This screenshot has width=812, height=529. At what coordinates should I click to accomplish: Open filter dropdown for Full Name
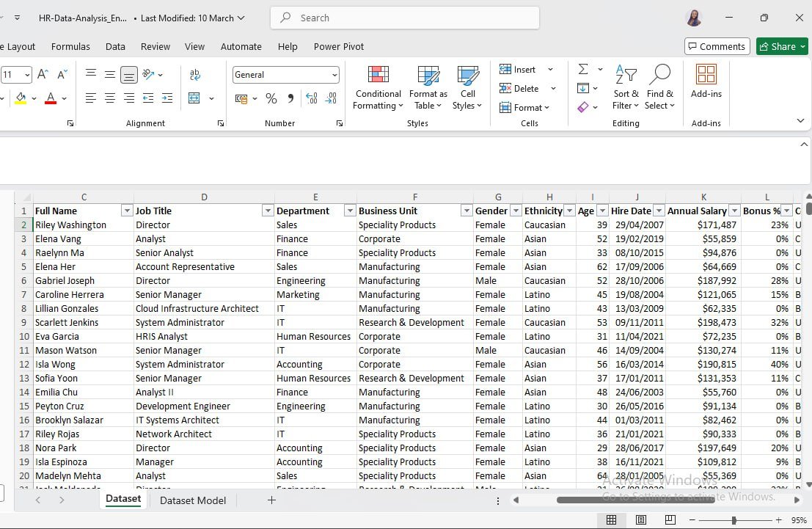pyautogui.click(x=127, y=211)
